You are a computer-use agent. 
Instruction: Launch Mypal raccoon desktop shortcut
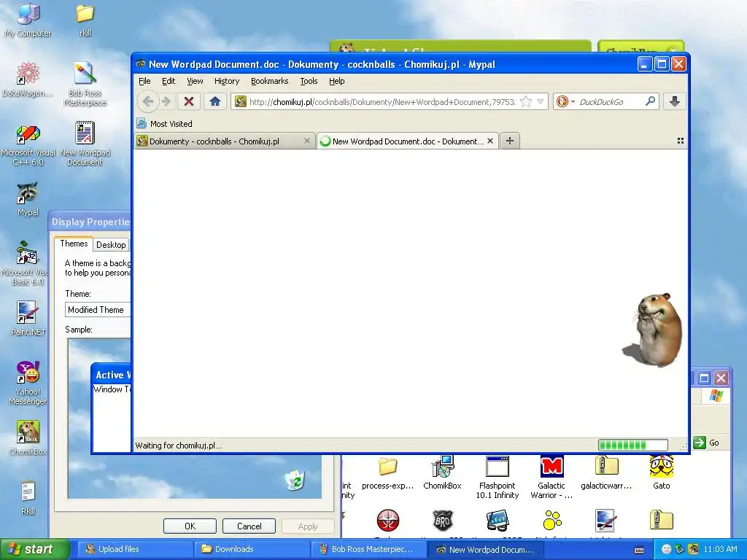[x=28, y=200]
